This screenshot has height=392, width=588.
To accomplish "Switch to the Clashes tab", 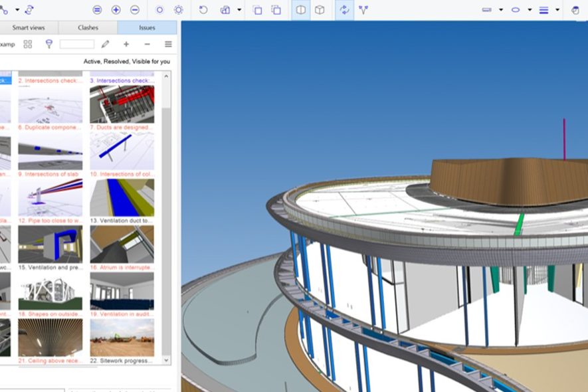I will click(x=88, y=28).
